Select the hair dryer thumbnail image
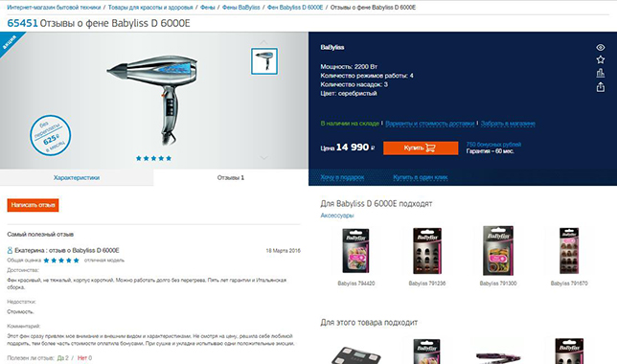This screenshot has height=364, width=617. pos(264,61)
